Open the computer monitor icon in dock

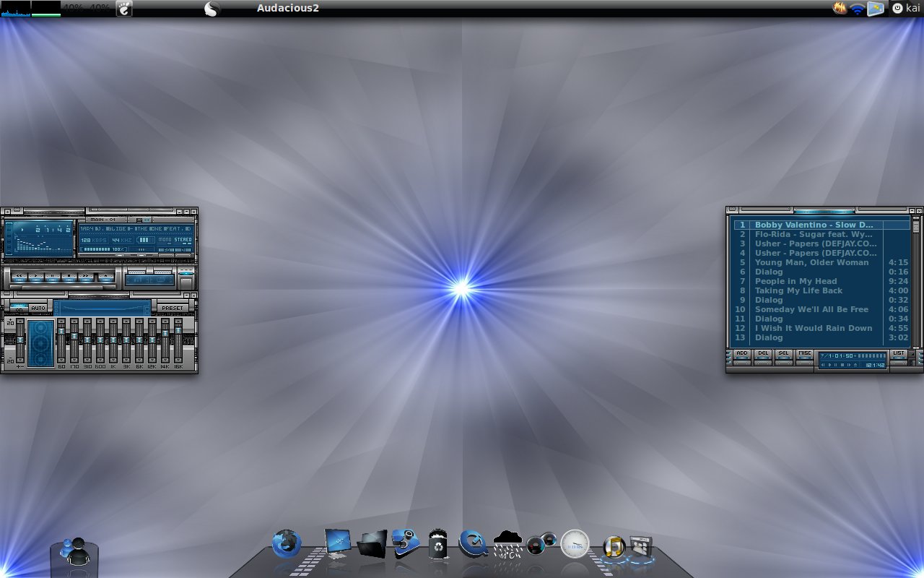click(337, 543)
